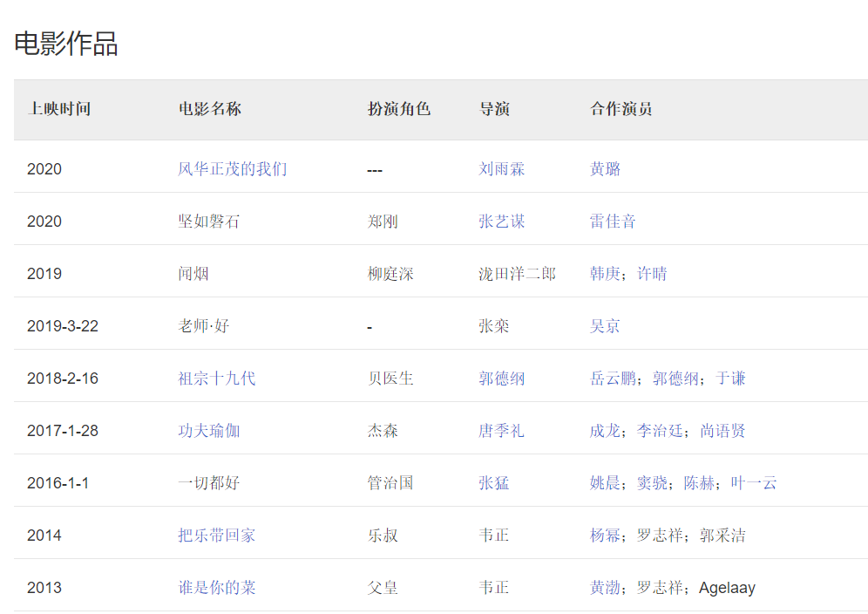
Task: Select the movie title 坚如磐石
Action: (x=209, y=222)
